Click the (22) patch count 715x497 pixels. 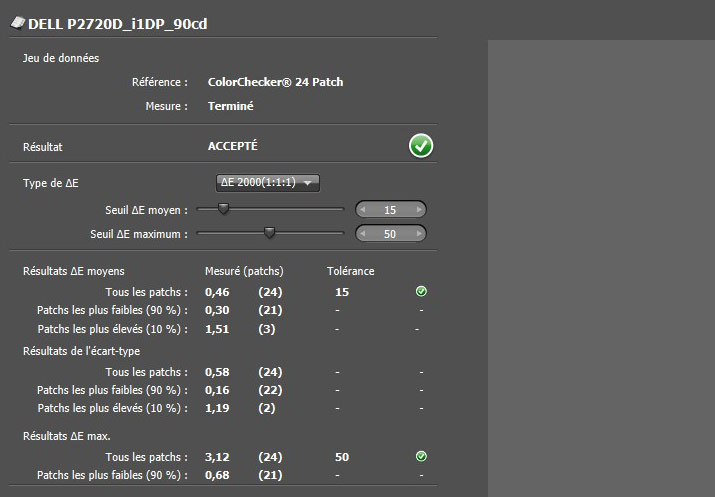270,390
